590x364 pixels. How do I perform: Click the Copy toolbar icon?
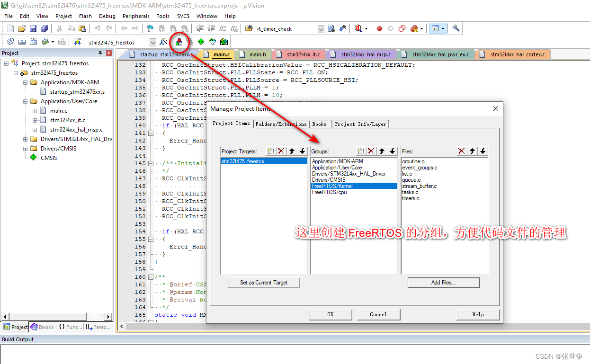[x=71, y=28]
